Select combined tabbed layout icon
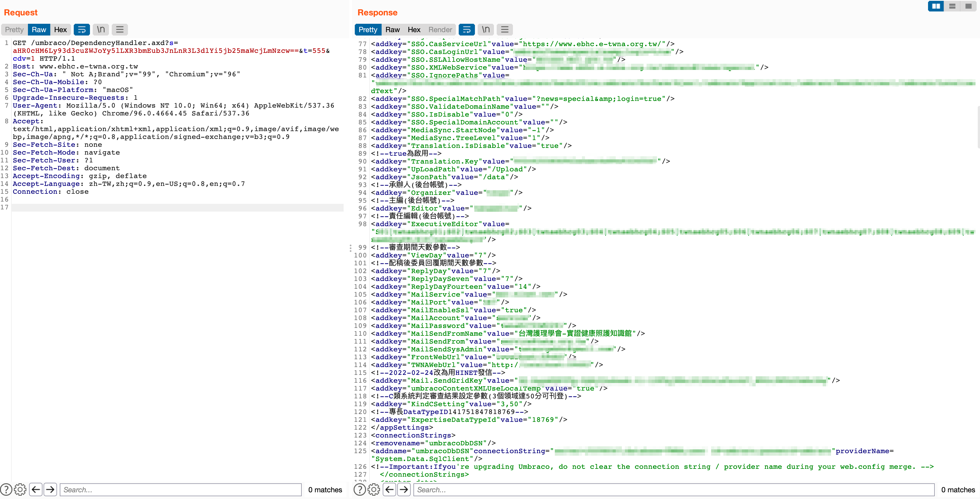 point(969,6)
